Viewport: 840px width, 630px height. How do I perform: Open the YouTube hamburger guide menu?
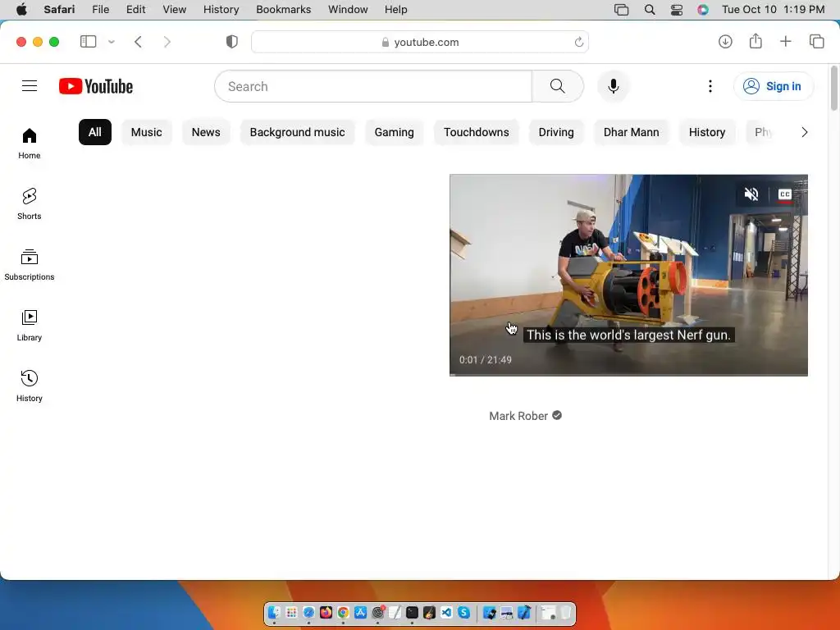(x=30, y=85)
